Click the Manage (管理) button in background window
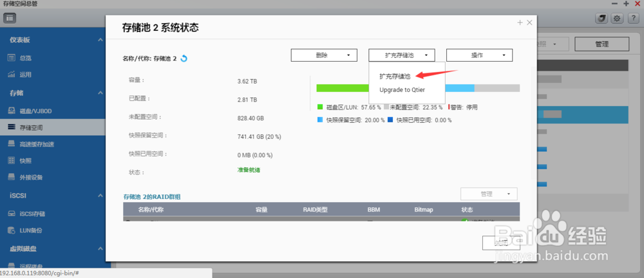 point(601,44)
